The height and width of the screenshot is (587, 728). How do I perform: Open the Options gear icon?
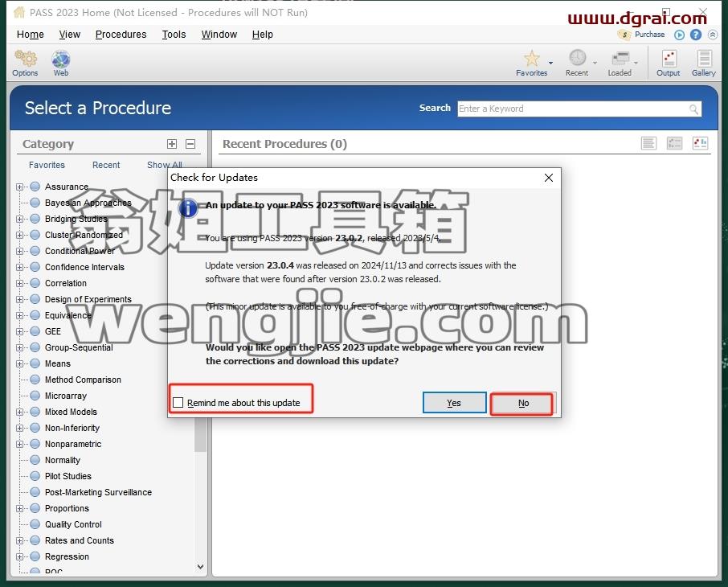[x=26, y=59]
